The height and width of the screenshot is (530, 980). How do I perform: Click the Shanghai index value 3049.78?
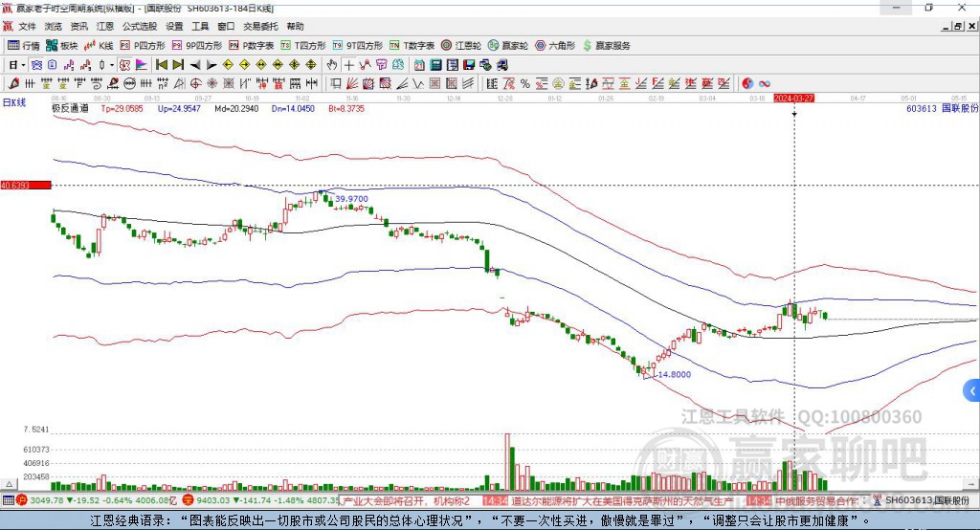47,500
